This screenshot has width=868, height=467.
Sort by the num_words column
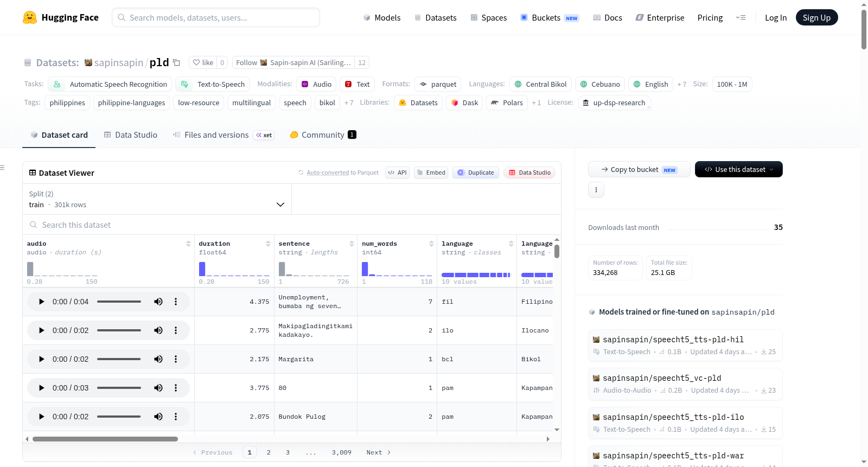pos(431,244)
